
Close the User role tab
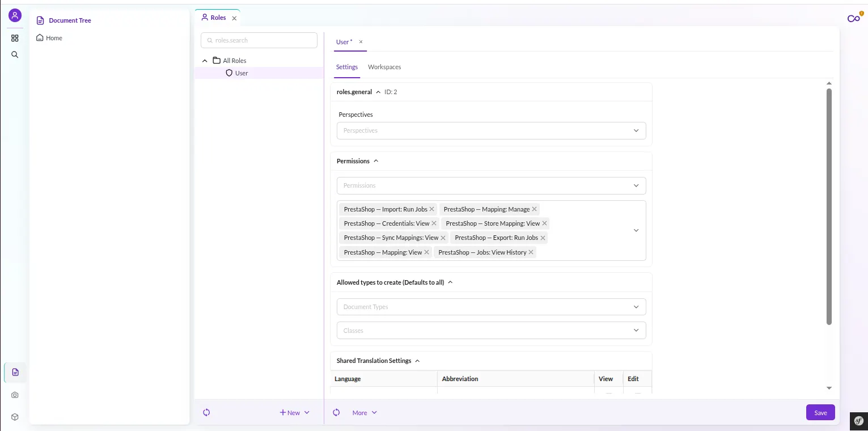point(361,41)
